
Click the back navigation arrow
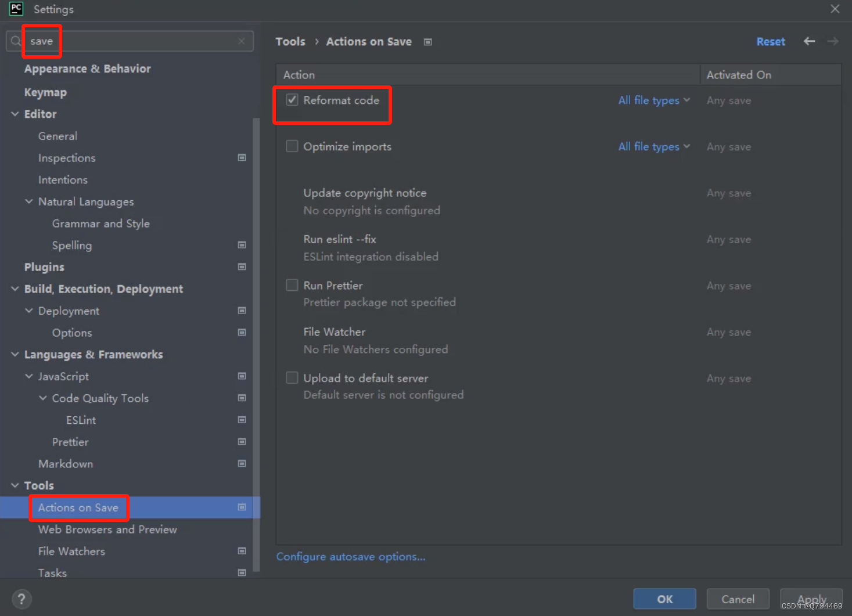[x=809, y=41]
